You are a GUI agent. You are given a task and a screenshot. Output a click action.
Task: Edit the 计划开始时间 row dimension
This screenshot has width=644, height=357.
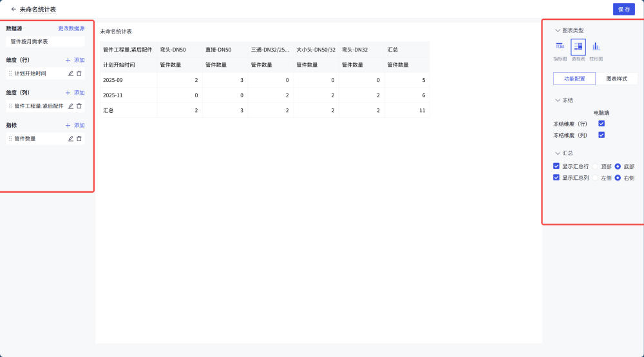(x=71, y=73)
